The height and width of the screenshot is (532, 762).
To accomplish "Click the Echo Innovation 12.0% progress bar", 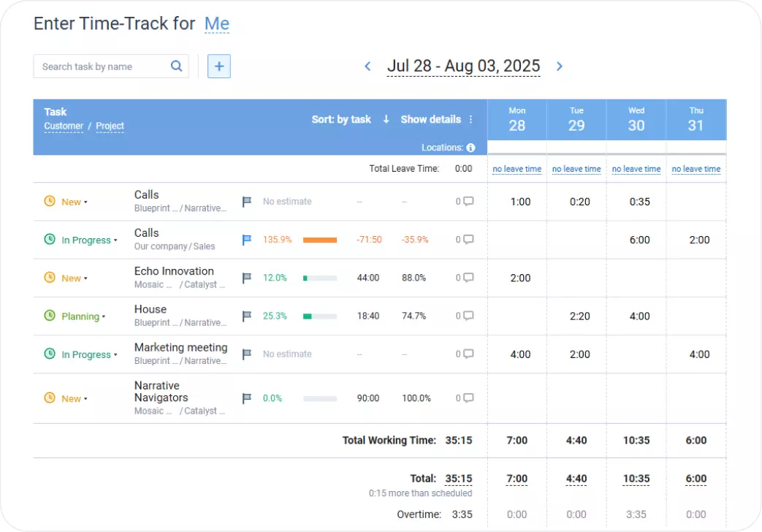I will (x=320, y=278).
